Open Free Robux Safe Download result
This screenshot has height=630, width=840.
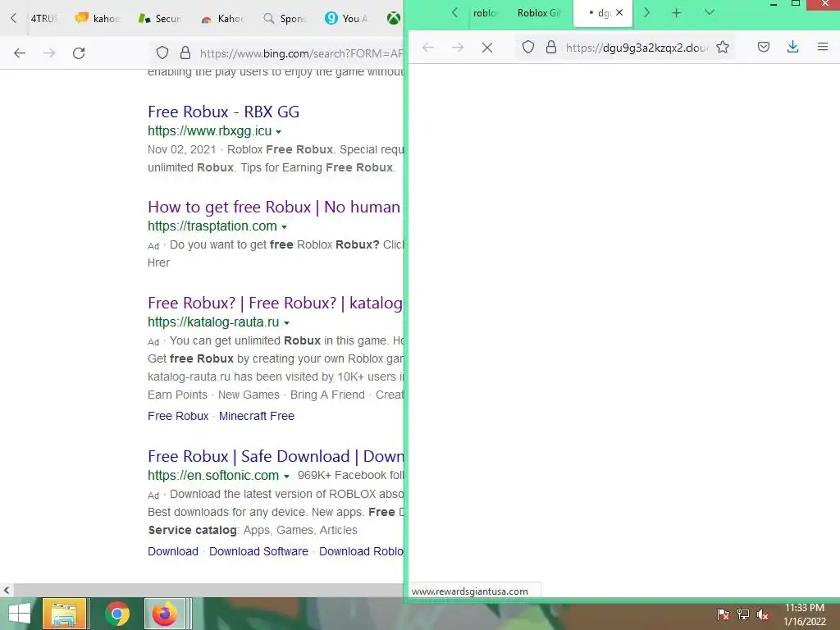pos(276,456)
